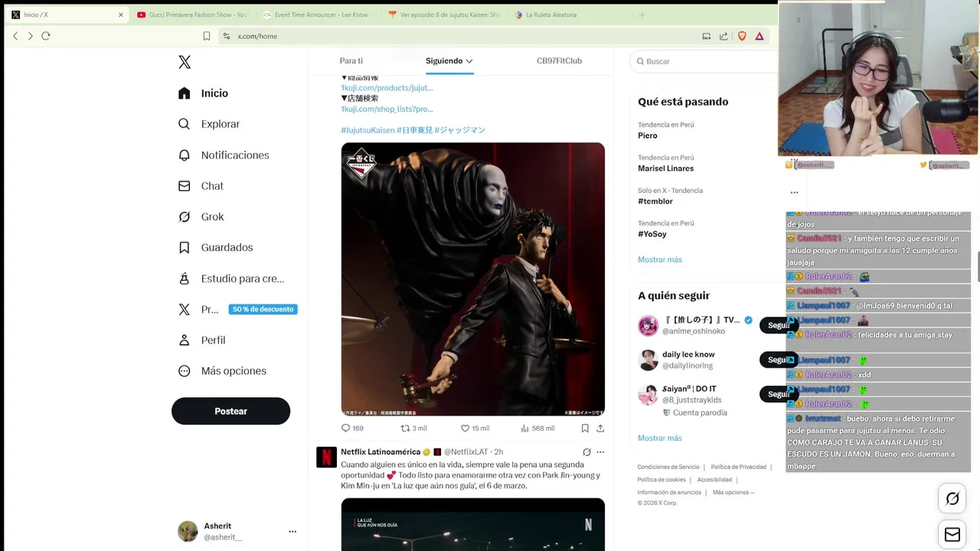Open new browser tab with plus
This screenshot has width=980, height=551.
coord(642,15)
